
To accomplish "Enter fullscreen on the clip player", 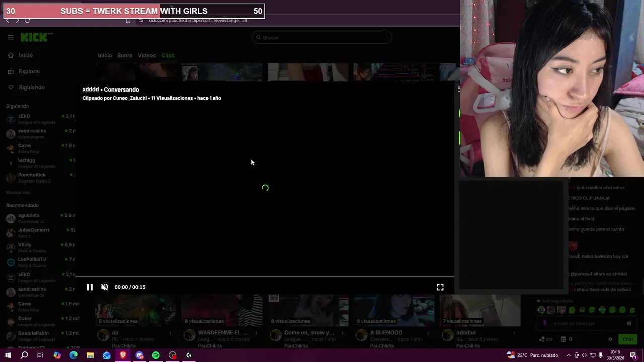I will (x=440, y=287).
